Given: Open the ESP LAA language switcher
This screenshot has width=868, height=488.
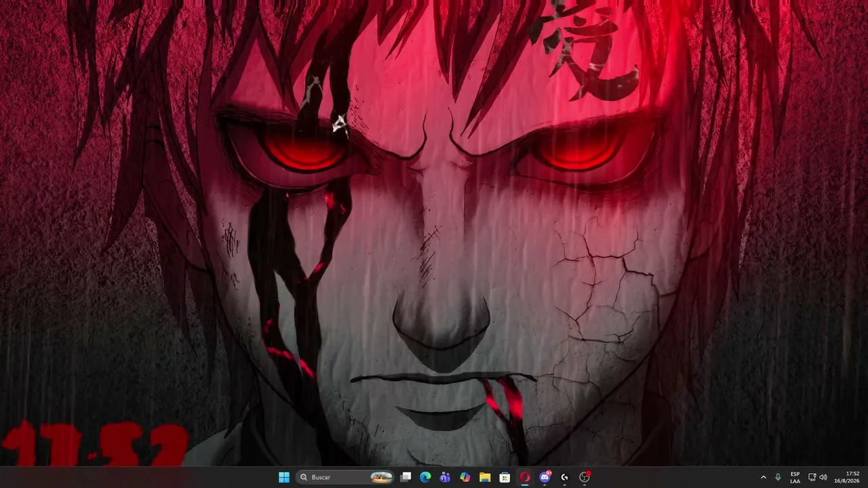Looking at the screenshot, I should click(x=795, y=477).
